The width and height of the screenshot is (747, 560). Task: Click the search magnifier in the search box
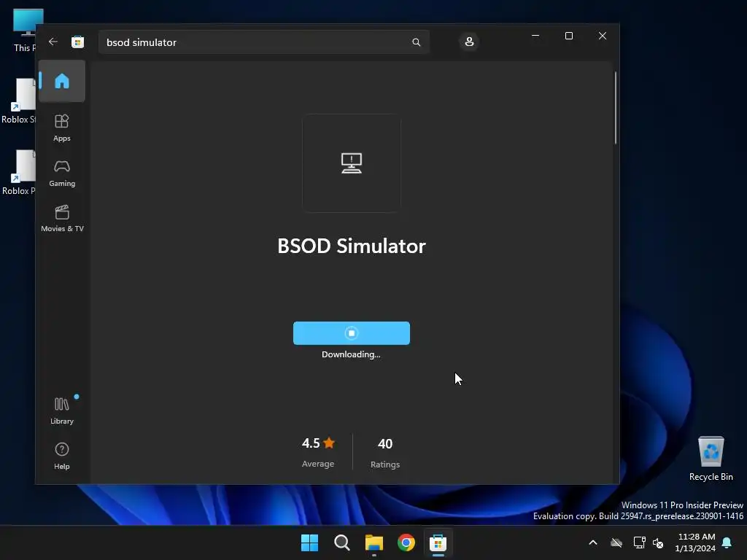pos(416,42)
